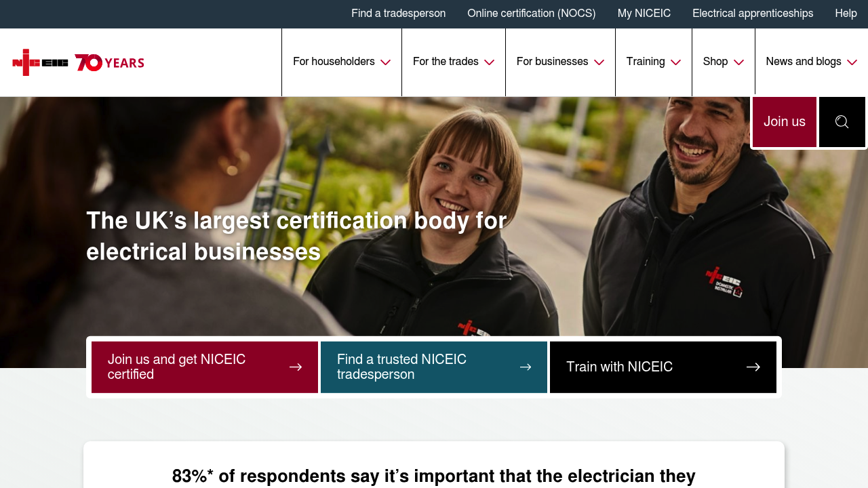868x488 pixels.
Task: Click the Join us button
Action: point(785,122)
